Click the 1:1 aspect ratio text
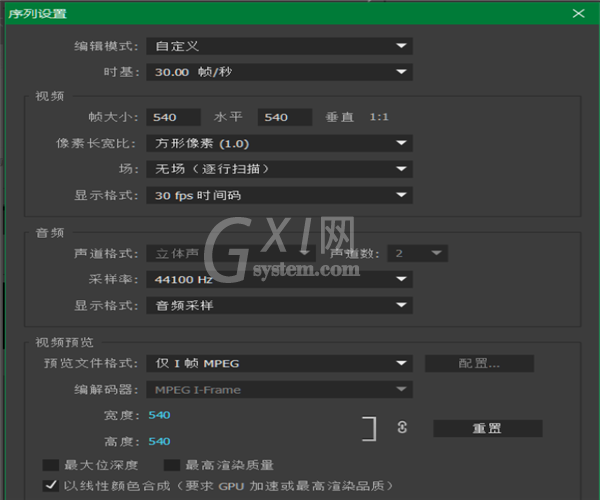Viewport: 600px width, 500px height. pos(379,117)
